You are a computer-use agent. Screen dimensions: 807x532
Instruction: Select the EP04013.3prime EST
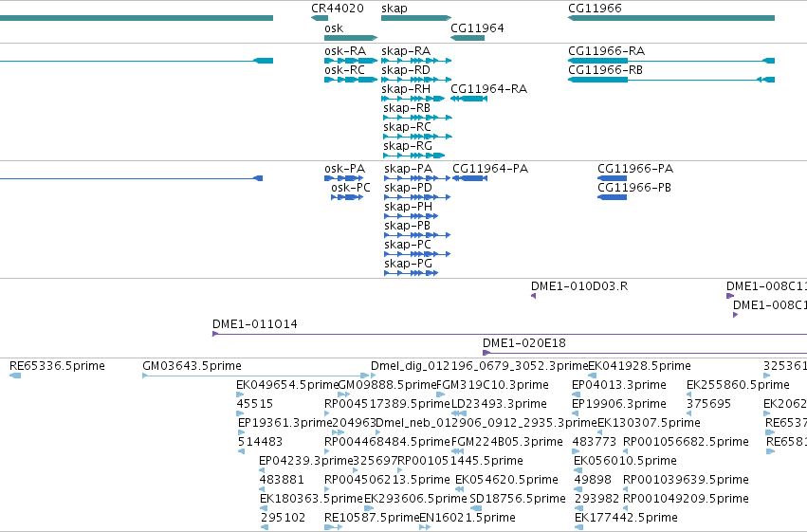tap(576, 394)
